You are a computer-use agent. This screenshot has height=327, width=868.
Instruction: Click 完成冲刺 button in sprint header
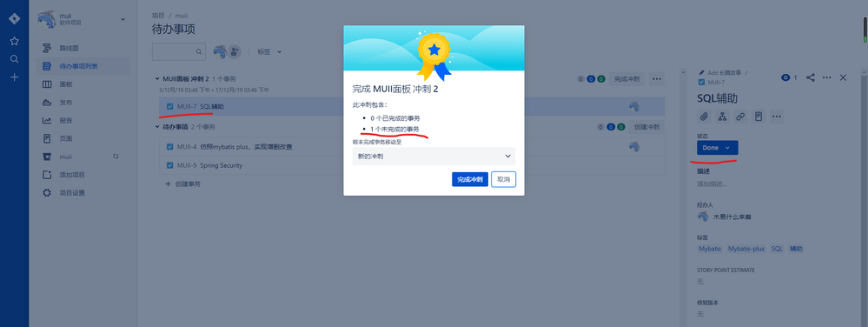626,79
